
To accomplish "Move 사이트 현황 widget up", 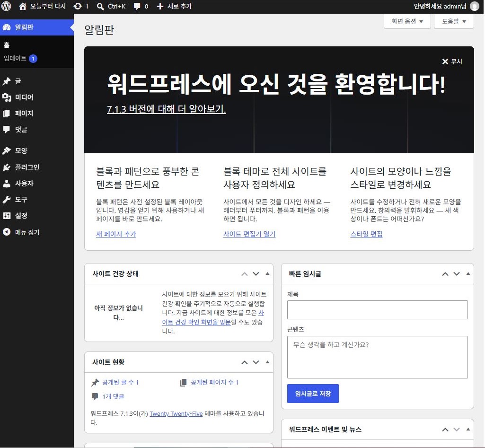I will point(244,362).
